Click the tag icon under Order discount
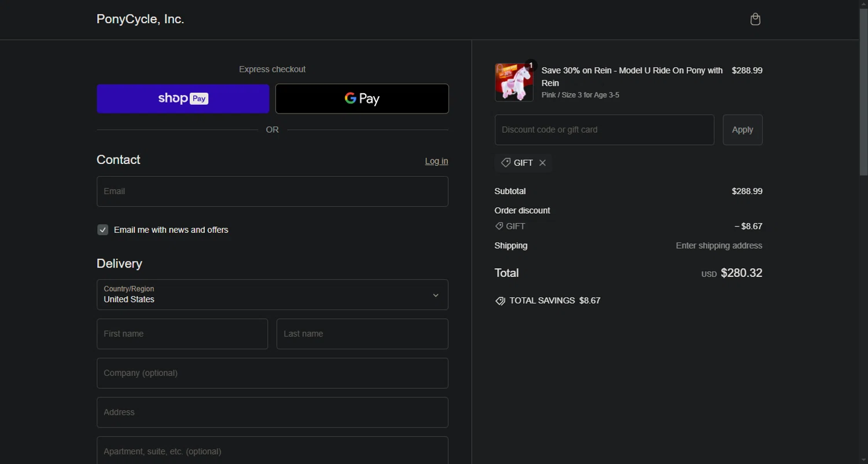 pos(499,226)
